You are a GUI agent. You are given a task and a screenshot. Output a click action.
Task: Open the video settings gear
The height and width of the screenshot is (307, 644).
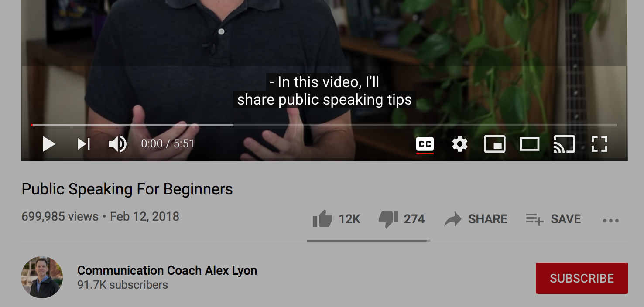point(460,144)
